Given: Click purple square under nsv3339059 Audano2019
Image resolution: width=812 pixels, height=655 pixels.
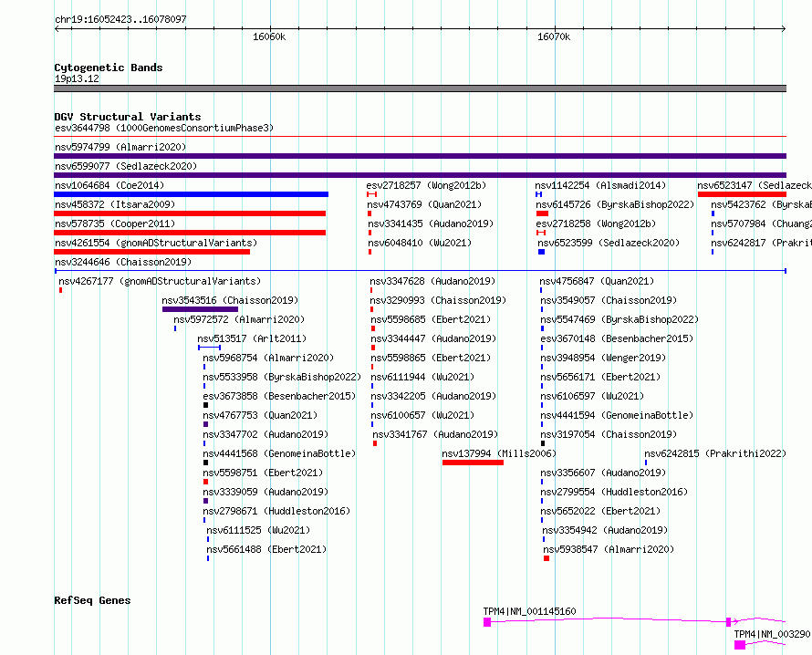Looking at the screenshot, I should pyautogui.click(x=205, y=501).
